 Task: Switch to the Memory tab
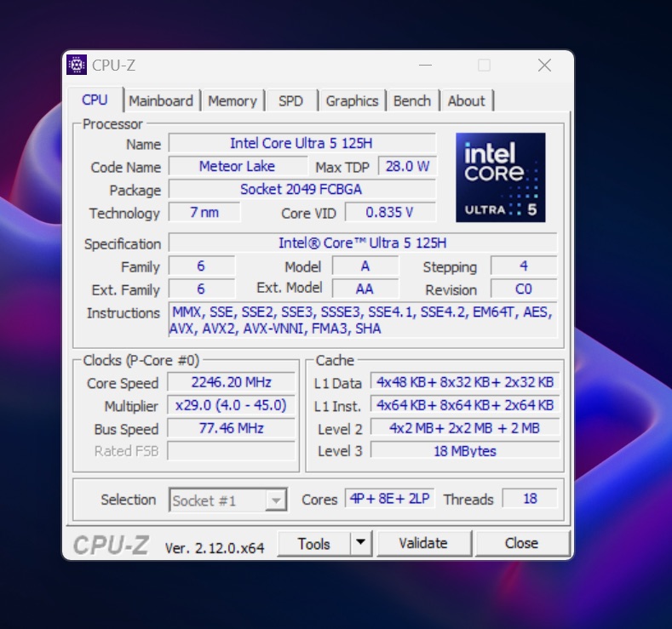pyautogui.click(x=233, y=100)
